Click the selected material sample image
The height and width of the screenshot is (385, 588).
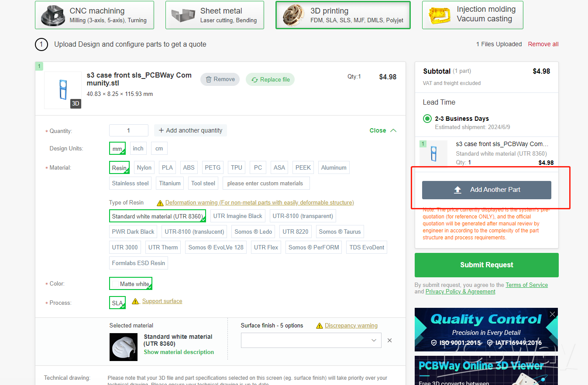(124, 347)
